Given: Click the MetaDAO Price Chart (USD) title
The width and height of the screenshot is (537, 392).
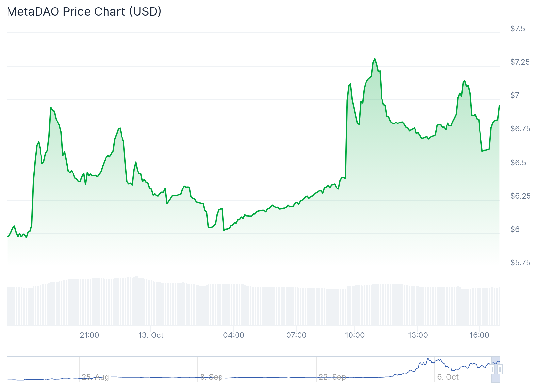Looking at the screenshot, I should 84,11.
